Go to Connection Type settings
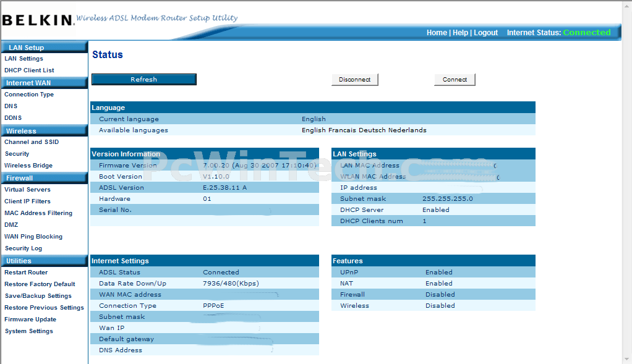 pos(29,94)
